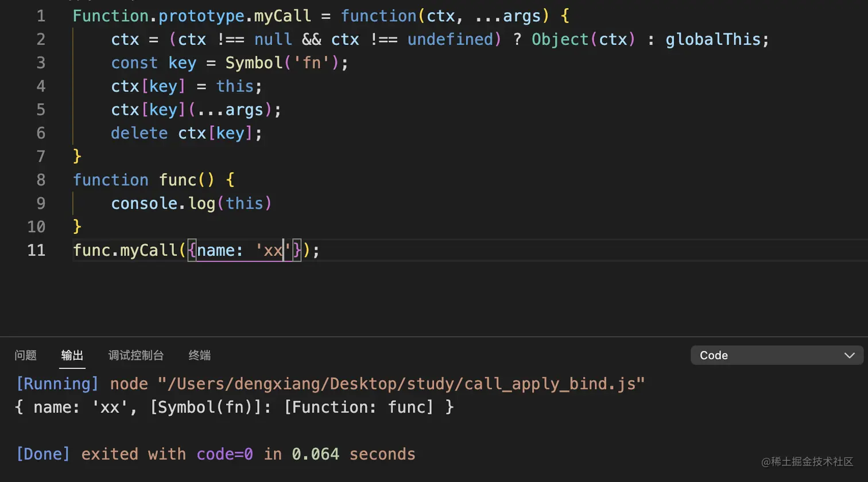
Task: Click line number 5 in the gutter
Action: click(x=41, y=110)
